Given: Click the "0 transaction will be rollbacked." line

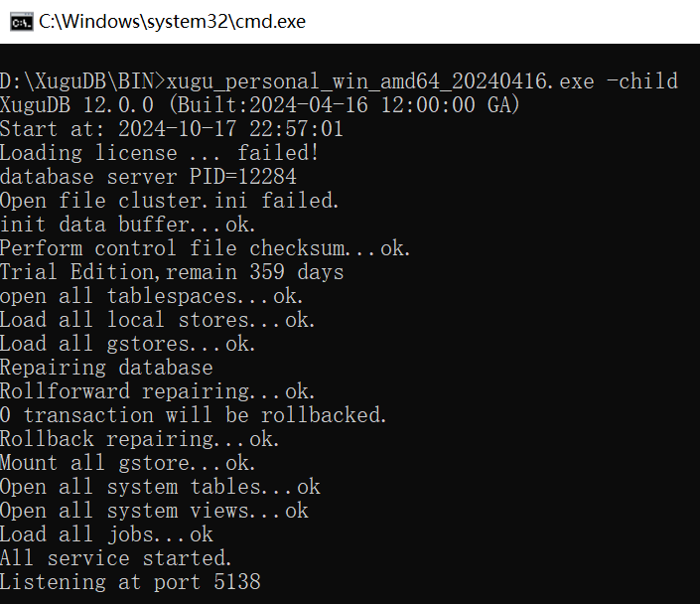Looking at the screenshot, I should pos(194,415).
